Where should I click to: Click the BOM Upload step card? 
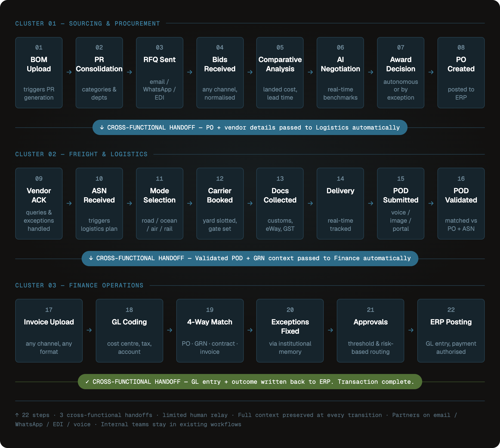click(39, 73)
